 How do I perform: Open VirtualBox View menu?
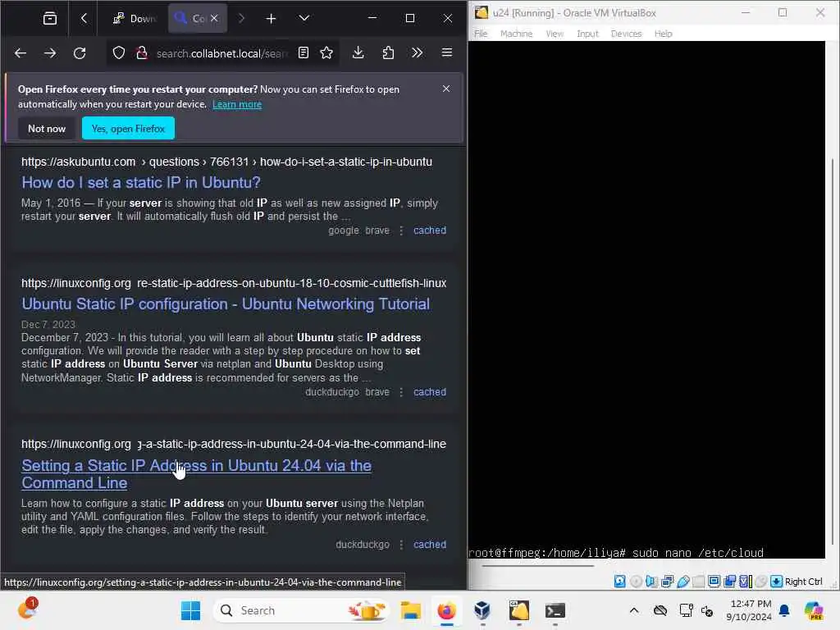[555, 34]
